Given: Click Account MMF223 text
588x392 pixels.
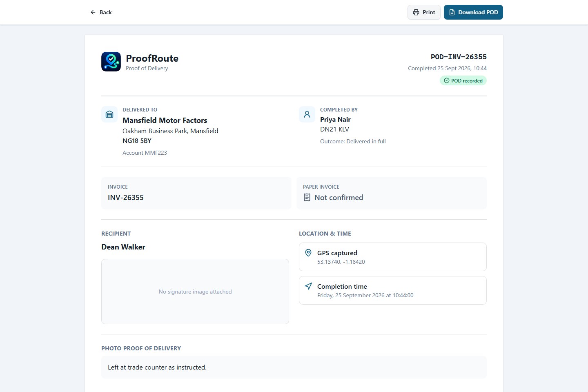Looking at the screenshot, I should [145, 153].
